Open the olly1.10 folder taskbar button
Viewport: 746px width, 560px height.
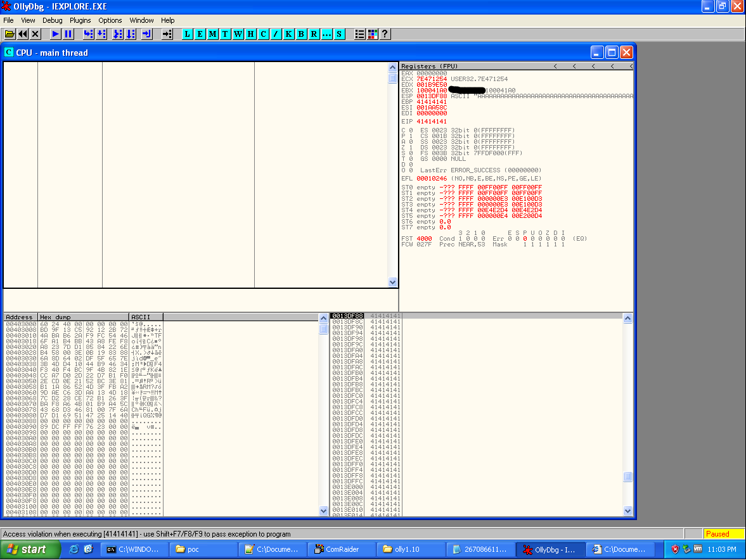[411, 549]
